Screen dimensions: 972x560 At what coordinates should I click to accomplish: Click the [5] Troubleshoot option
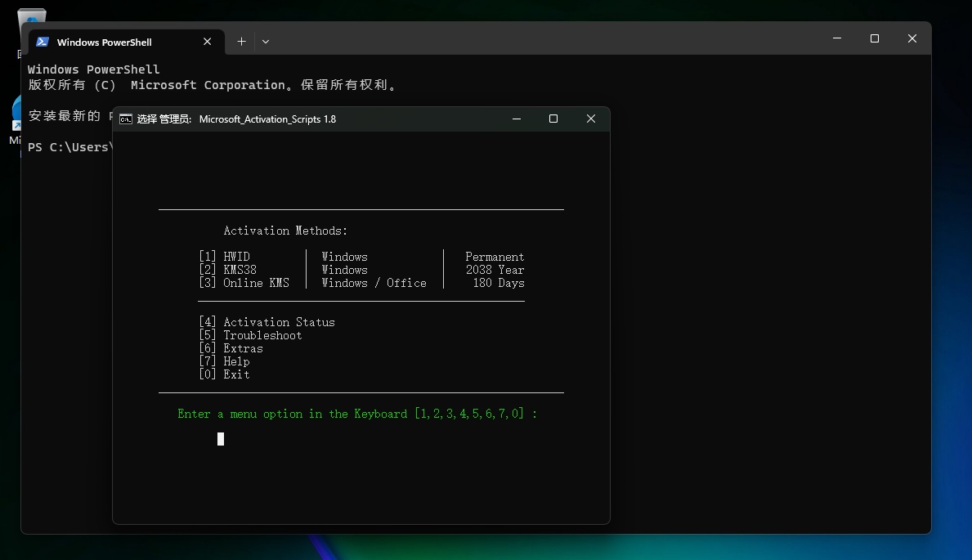tap(250, 335)
